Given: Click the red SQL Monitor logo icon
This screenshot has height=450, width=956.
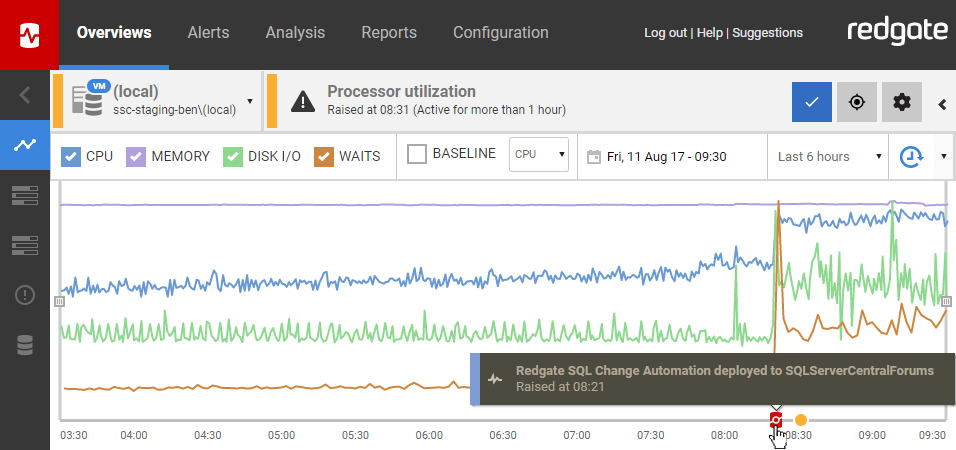Looking at the screenshot, I should click(29, 34).
